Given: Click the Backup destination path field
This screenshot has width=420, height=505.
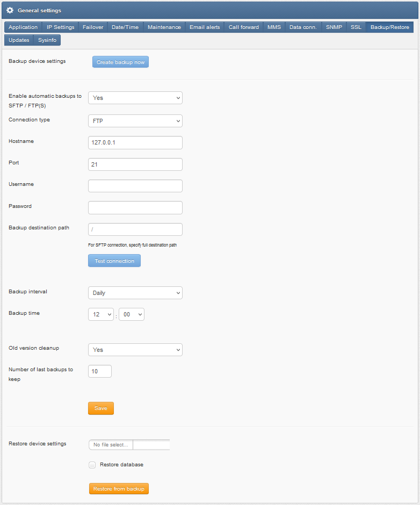Looking at the screenshot, I should pos(135,229).
